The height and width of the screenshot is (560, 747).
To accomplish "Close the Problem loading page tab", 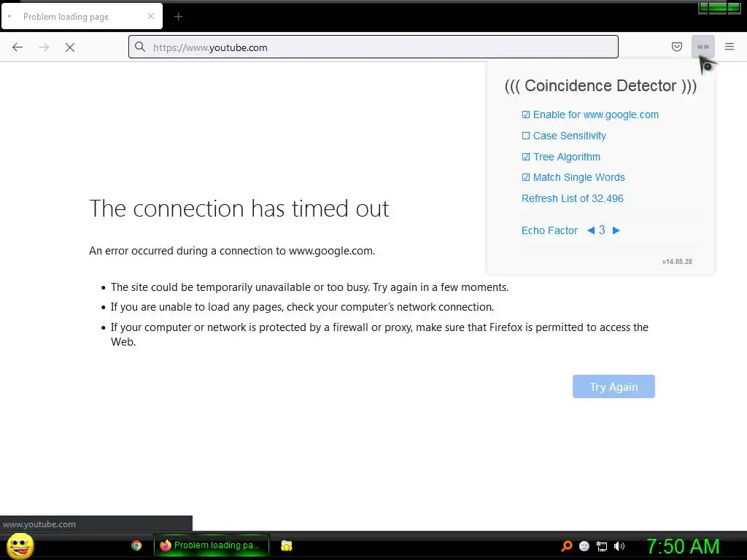I will tap(151, 16).
